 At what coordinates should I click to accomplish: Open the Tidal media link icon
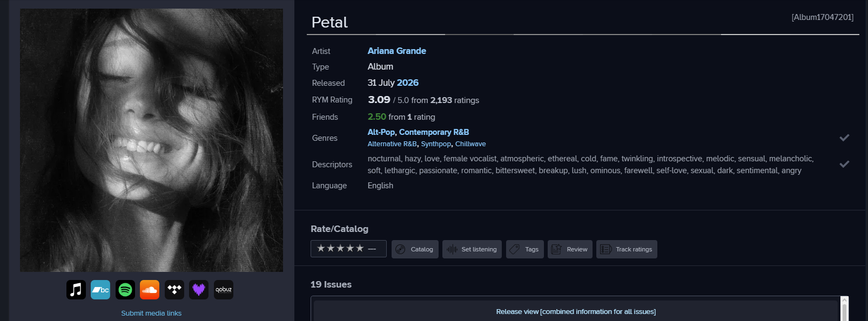(x=174, y=290)
